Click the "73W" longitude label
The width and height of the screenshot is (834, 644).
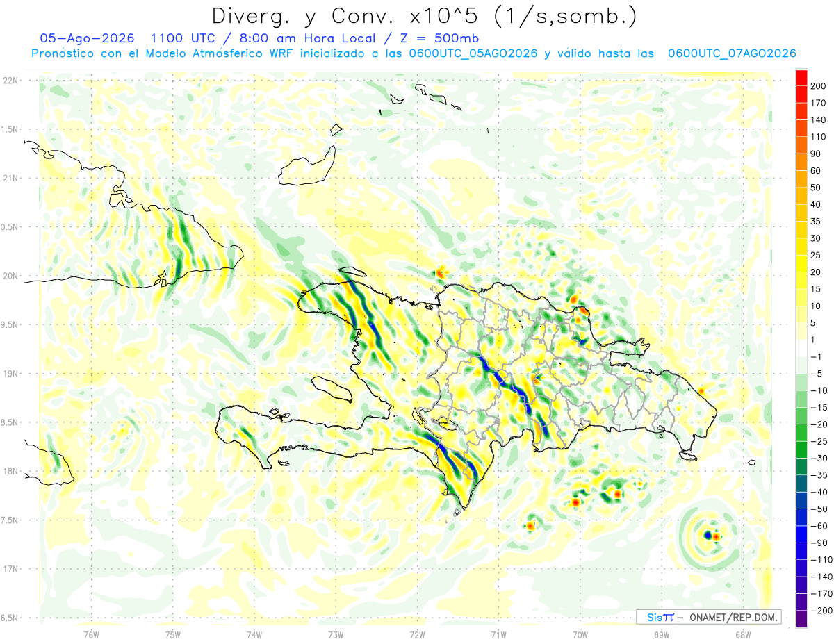(336, 634)
